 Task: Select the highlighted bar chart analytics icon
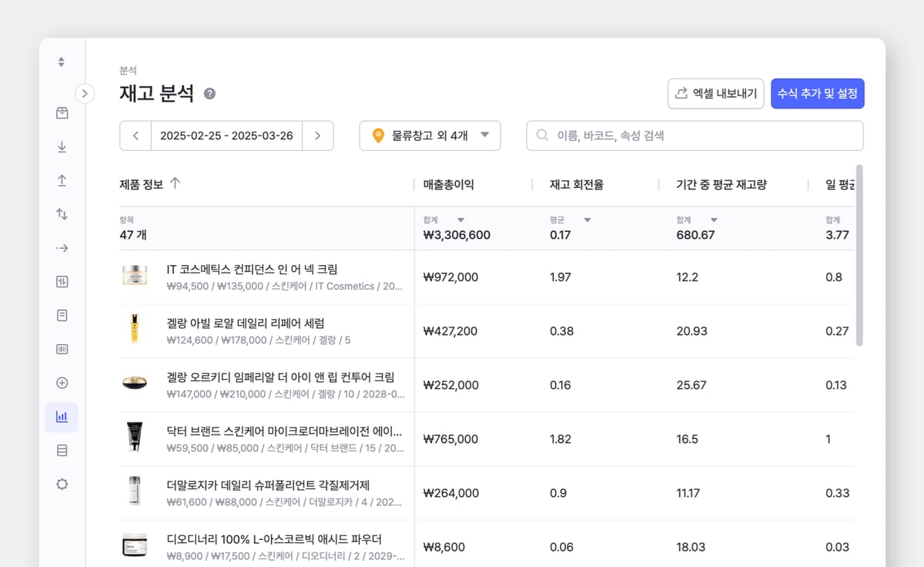pyautogui.click(x=62, y=417)
